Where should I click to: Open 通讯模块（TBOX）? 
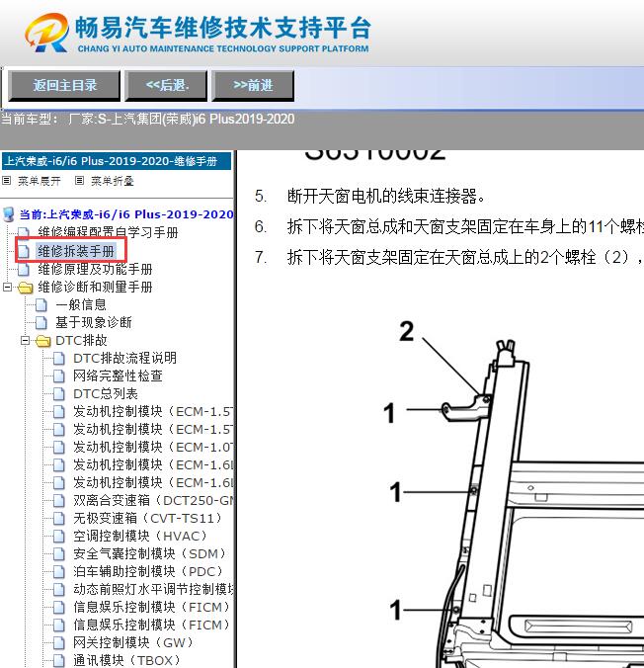pos(126,660)
